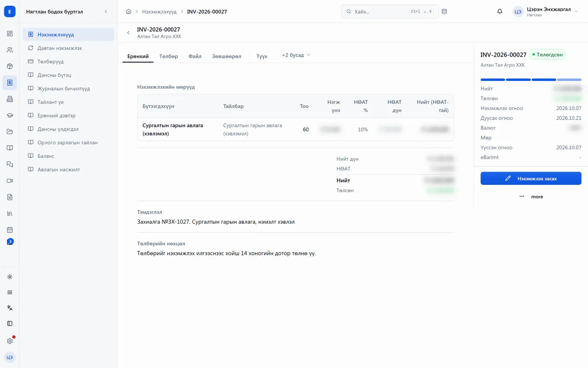The image size is (588, 368).
Task: Focus the Хайх search field
Action: [390, 11]
